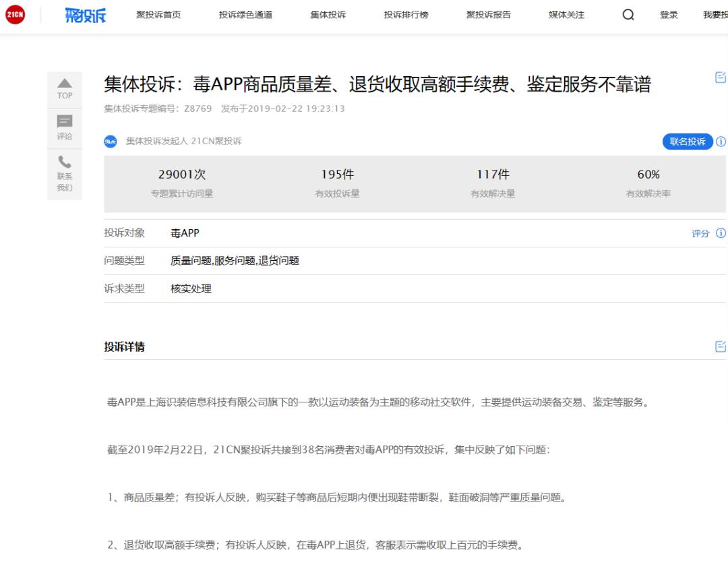Open the 媒体关注 navigation entry
The height and width of the screenshot is (577, 728).
click(x=565, y=14)
